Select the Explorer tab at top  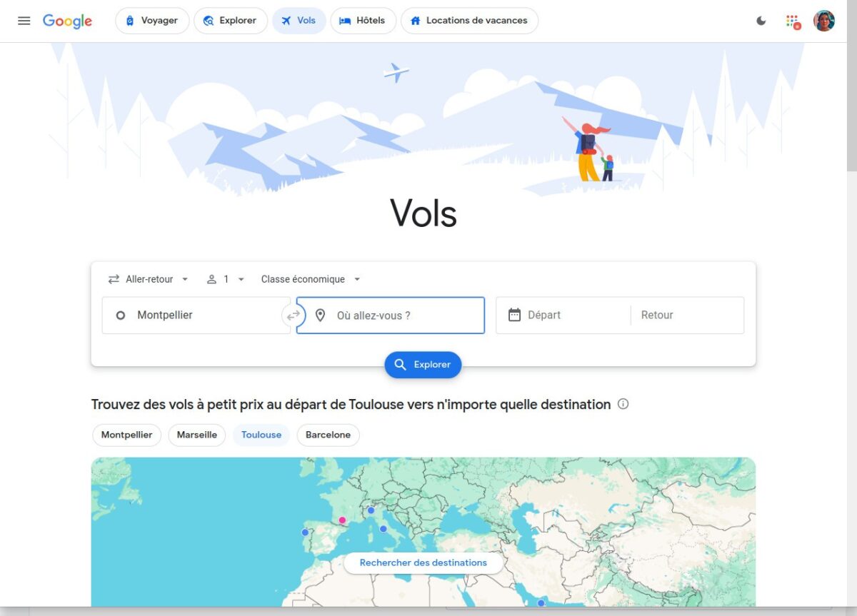click(230, 21)
